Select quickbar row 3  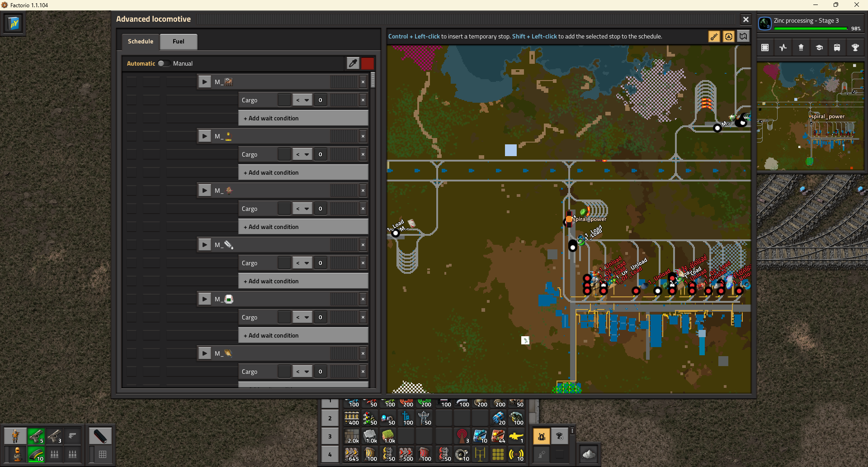pyautogui.click(x=330, y=436)
